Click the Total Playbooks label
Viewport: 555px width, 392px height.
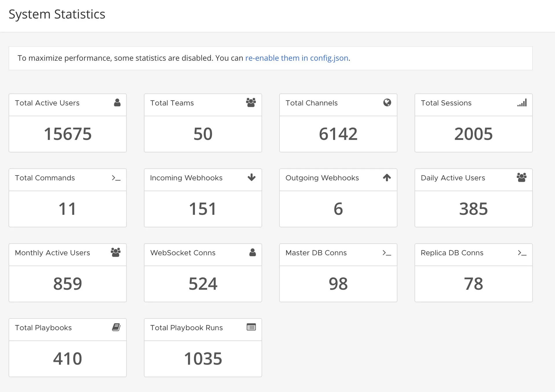(43, 328)
